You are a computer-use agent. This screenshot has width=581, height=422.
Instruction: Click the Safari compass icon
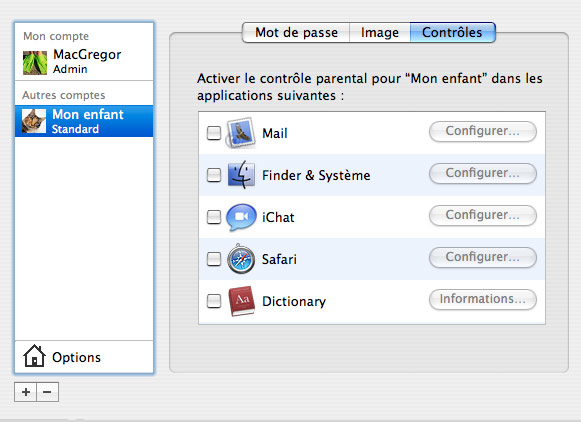[x=241, y=259]
